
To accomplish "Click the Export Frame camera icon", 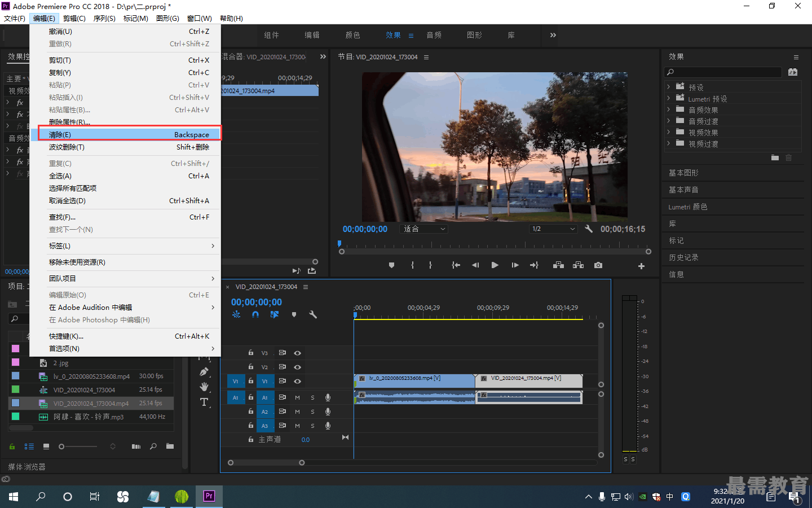I will [598, 265].
